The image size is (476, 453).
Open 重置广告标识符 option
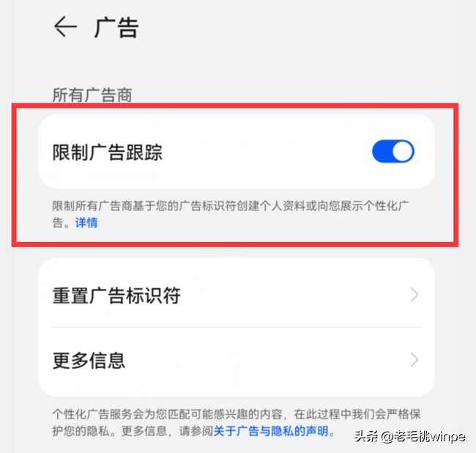[x=237, y=295]
